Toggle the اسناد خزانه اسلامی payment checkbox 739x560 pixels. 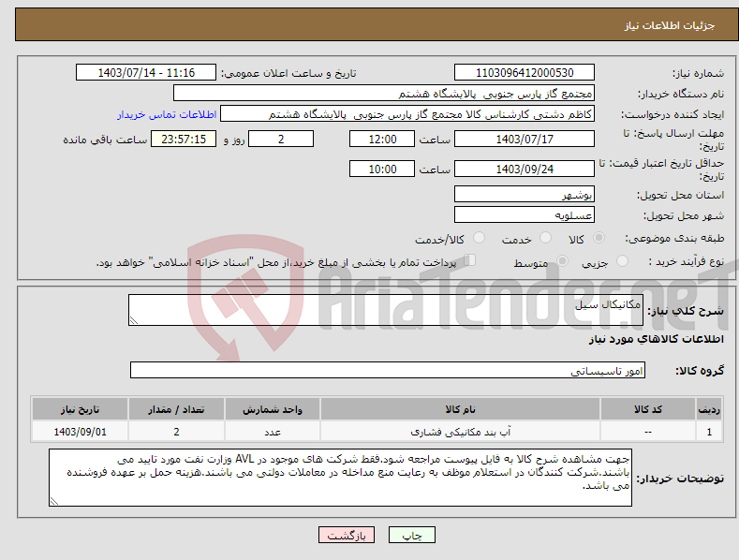(469, 260)
